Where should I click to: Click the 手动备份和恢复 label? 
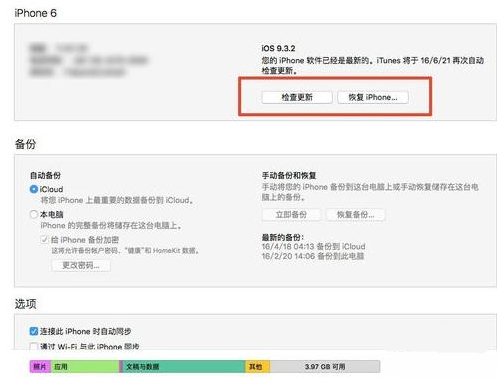click(289, 175)
